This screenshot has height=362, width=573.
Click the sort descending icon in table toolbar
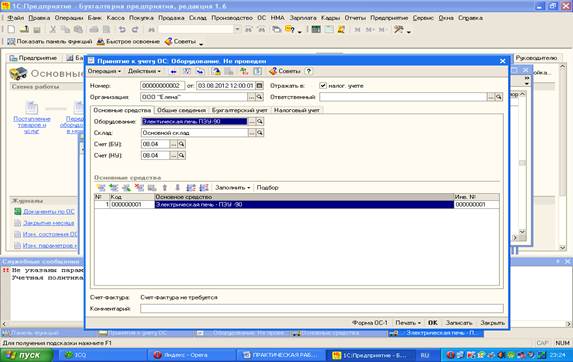(x=204, y=188)
